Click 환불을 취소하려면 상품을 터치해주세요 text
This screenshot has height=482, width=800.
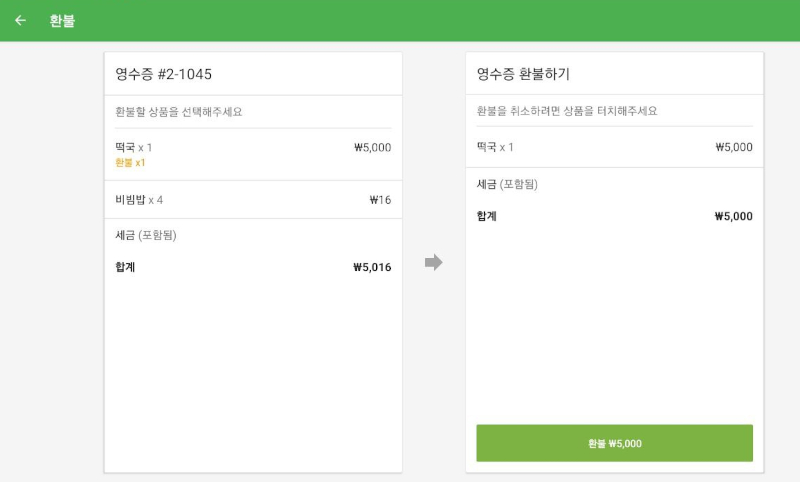point(567,111)
